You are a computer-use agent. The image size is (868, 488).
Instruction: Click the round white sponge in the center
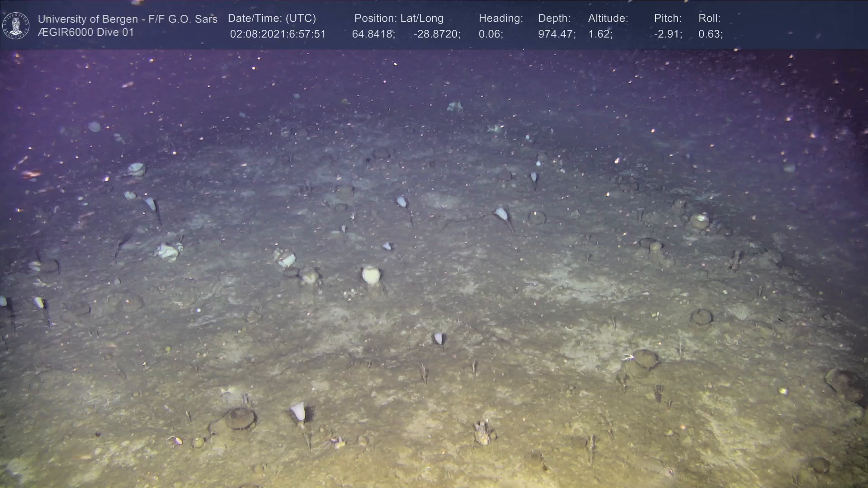(371, 275)
